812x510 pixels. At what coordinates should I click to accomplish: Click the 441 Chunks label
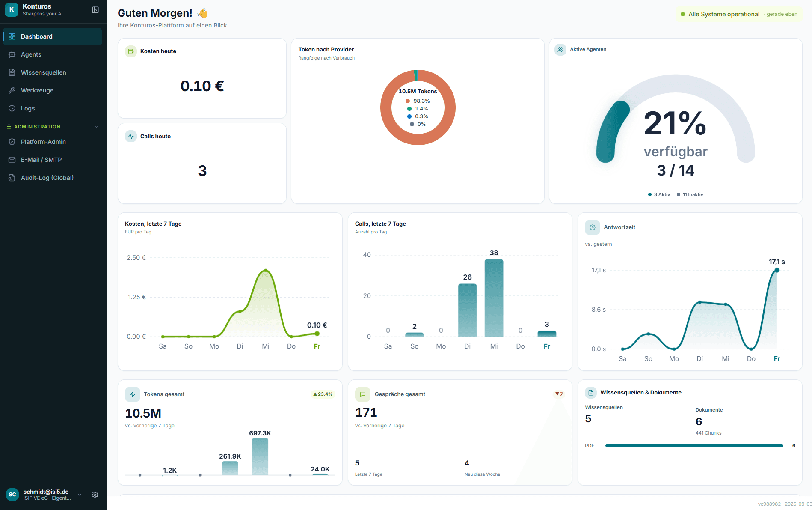(708, 433)
